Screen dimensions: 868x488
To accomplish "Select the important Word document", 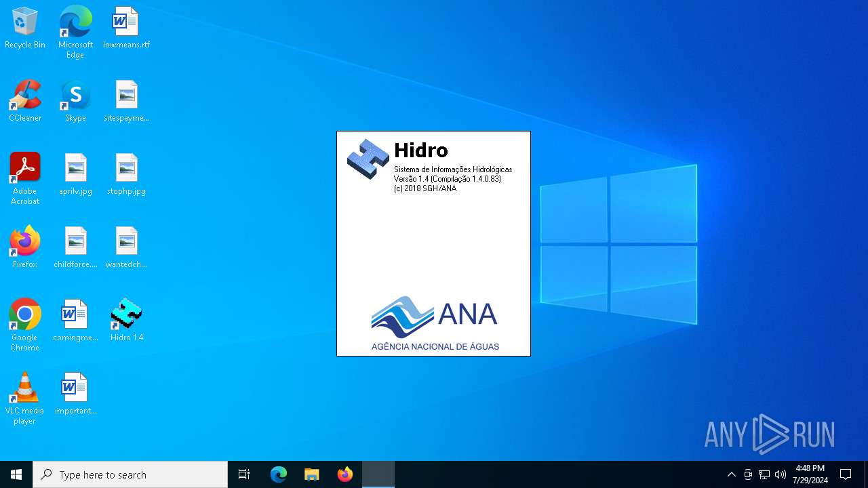I will 75,394.
